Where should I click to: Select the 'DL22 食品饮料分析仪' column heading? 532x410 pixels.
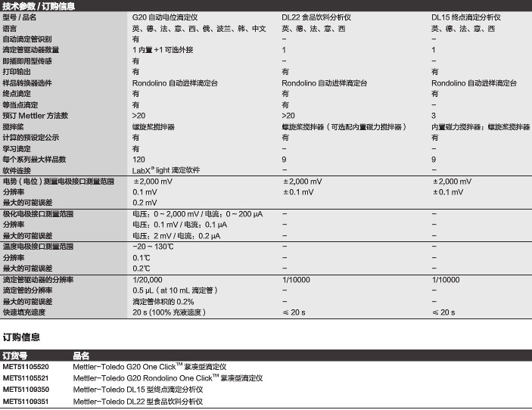[x=316, y=17]
